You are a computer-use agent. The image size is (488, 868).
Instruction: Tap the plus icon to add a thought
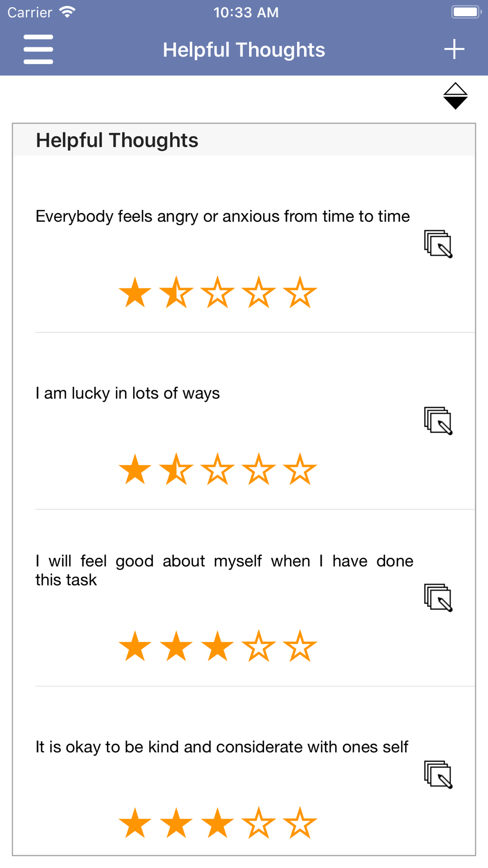[x=454, y=49]
